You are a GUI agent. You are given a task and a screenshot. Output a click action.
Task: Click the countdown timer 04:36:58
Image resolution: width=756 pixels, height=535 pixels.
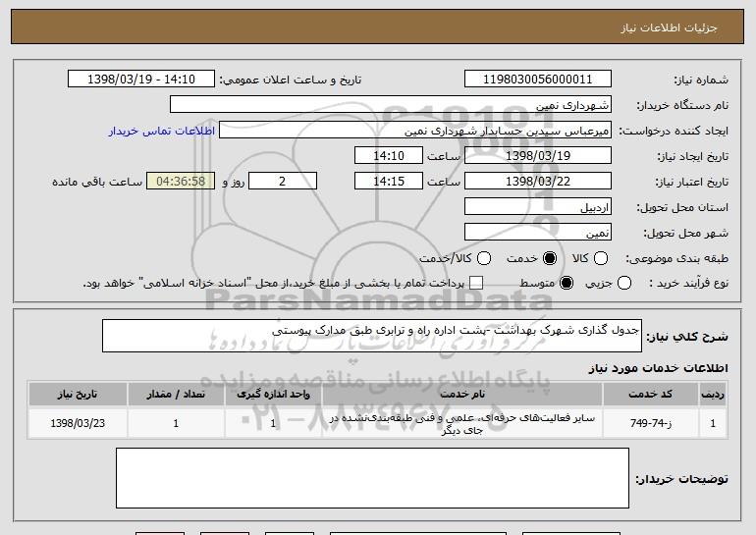click(x=181, y=182)
